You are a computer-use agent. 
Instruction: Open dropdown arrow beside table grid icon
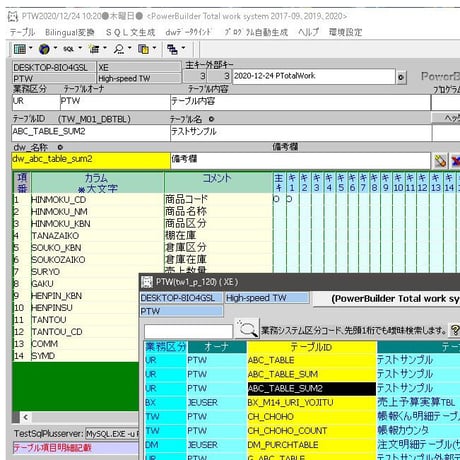pos(31,48)
